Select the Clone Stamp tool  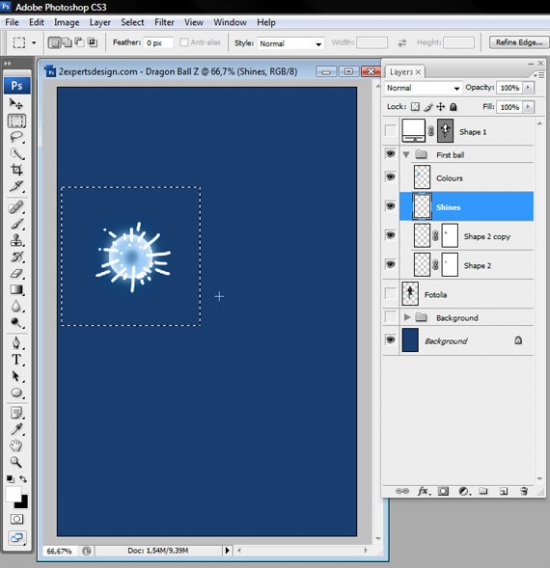(x=16, y=240)
